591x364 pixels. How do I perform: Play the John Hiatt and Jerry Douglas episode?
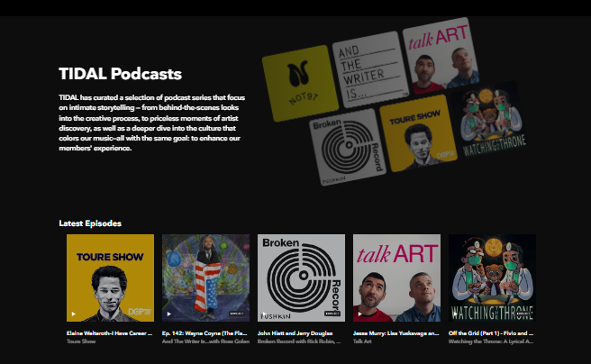pos(265,314)
